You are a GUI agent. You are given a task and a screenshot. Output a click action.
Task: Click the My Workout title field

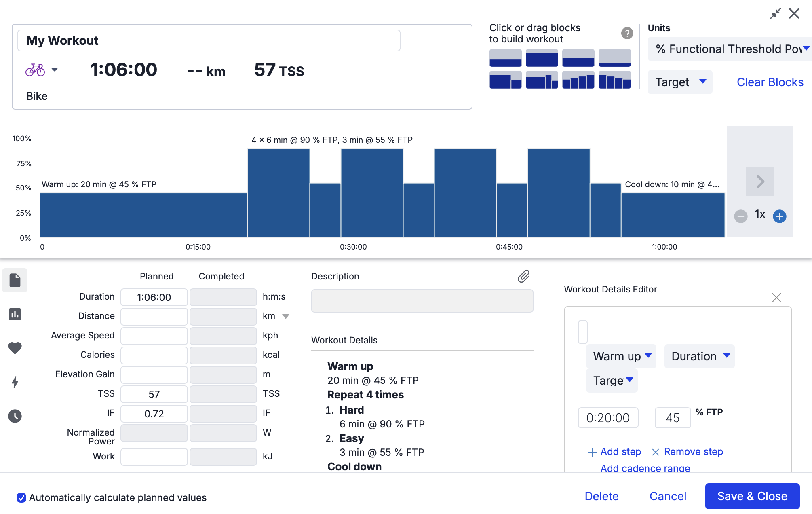tap(209, 40)
